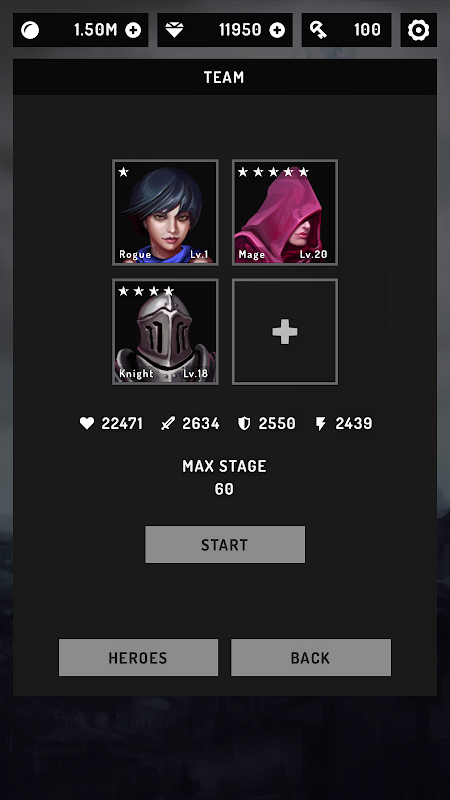
Task: Add more gems with plus icon
Action: point(277,31)
